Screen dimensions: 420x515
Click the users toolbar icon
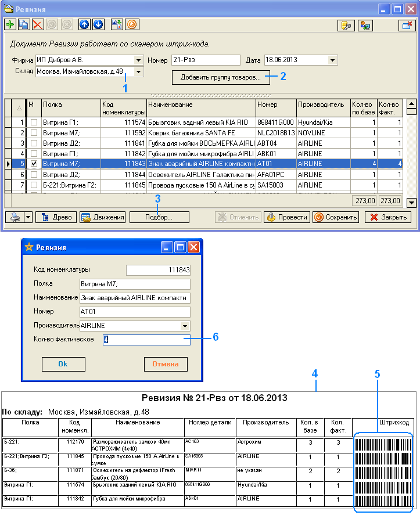[x=365, y=26]
